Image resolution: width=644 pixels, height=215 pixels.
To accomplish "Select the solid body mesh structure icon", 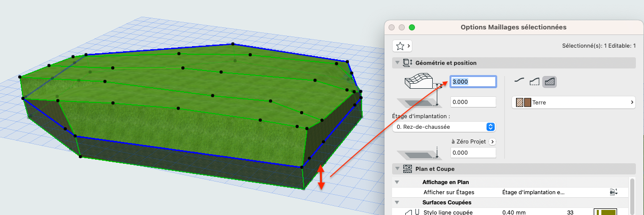I will point(549,81).
